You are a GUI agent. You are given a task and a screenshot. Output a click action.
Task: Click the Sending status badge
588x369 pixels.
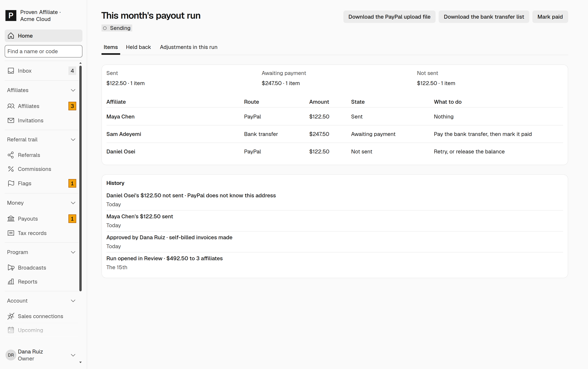(x=117, y=28)
